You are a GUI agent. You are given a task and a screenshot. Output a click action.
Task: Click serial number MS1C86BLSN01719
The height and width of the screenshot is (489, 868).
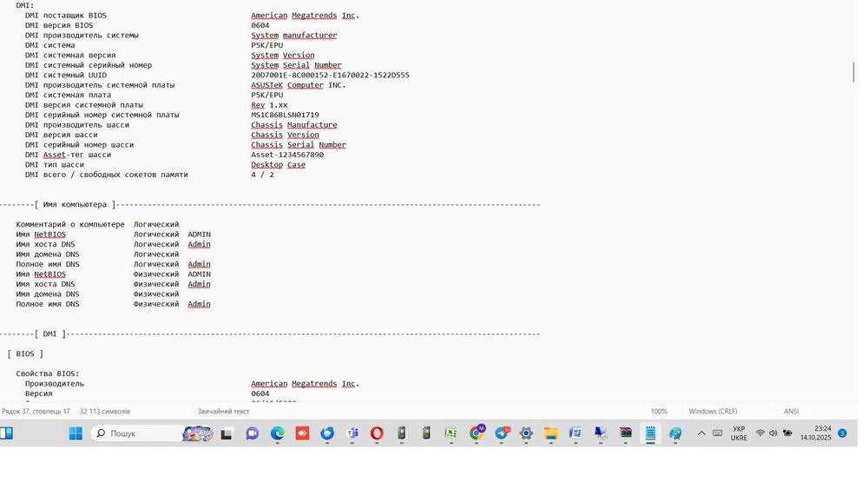point(285,116)
